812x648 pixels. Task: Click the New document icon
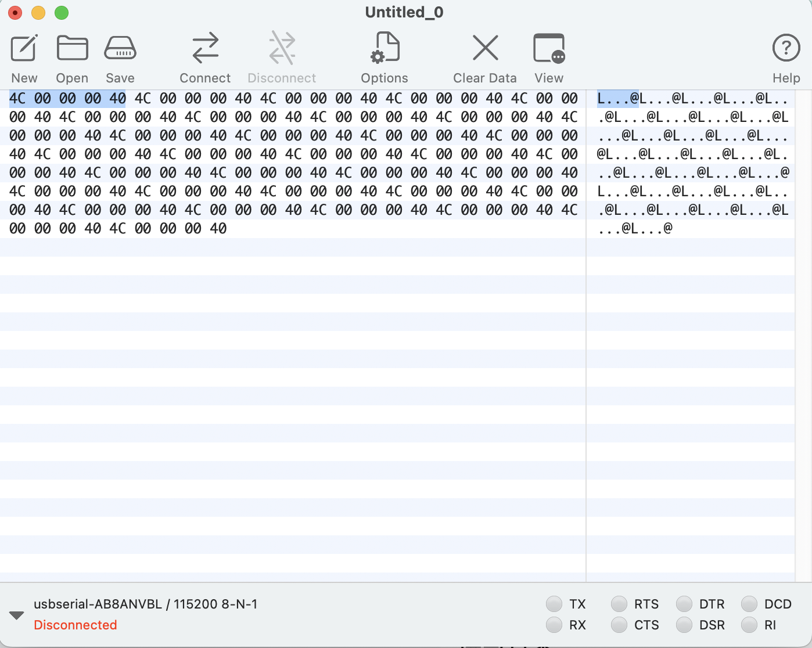tap(24, 48)
